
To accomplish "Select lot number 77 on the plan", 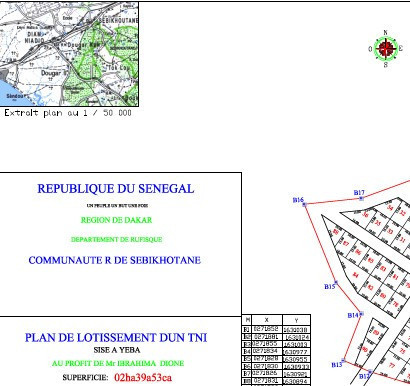I will pos(392,366).
